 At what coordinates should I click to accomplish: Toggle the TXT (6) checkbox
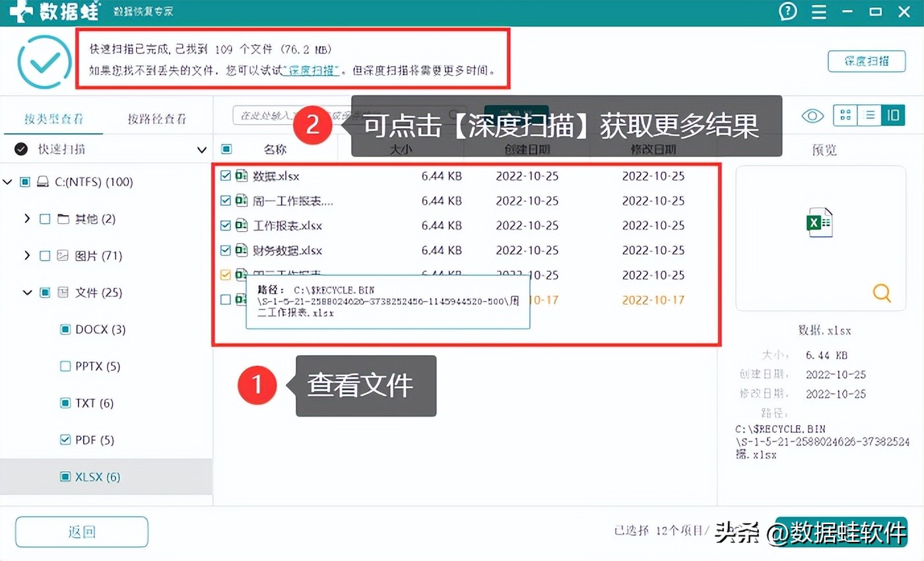pos(65,403)
